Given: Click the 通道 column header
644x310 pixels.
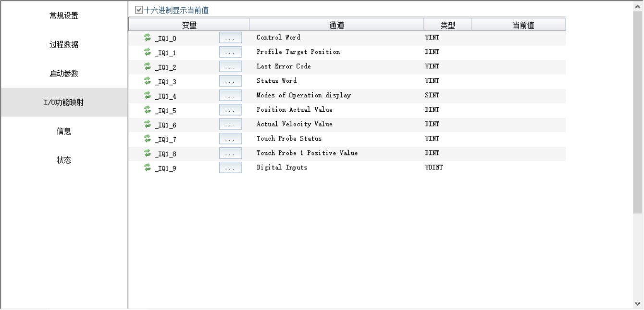Looking at the screenshot, I should [336, 25].
